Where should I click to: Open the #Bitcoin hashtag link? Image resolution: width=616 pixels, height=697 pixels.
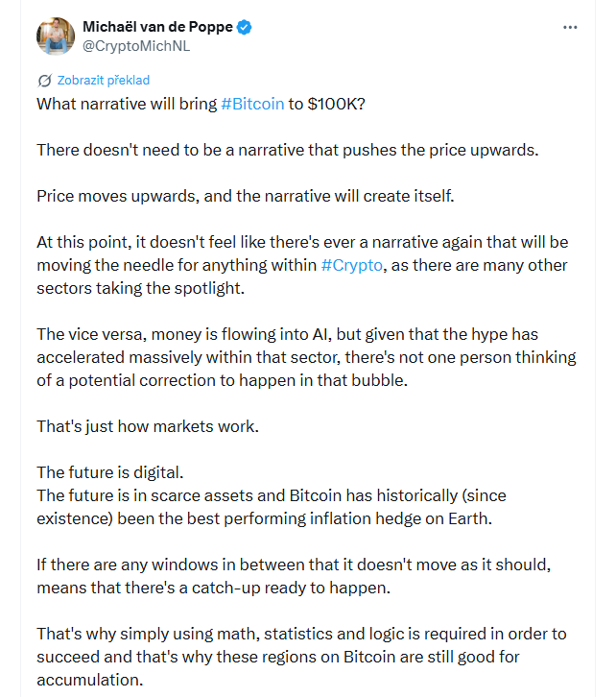(x=252, y=104)
